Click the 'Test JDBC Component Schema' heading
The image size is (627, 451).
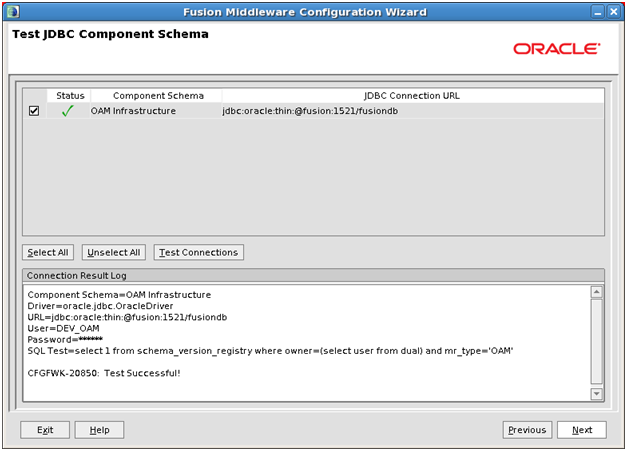(110, 34)
